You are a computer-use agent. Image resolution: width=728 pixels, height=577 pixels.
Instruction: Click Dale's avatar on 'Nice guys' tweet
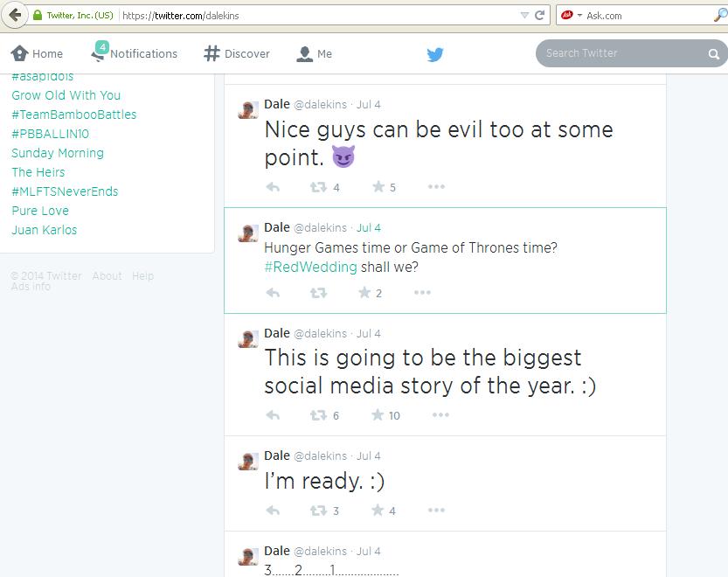click(248, 109)
